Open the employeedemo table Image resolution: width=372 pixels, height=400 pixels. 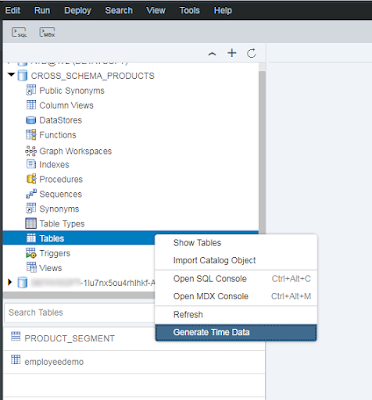[54, 362]
